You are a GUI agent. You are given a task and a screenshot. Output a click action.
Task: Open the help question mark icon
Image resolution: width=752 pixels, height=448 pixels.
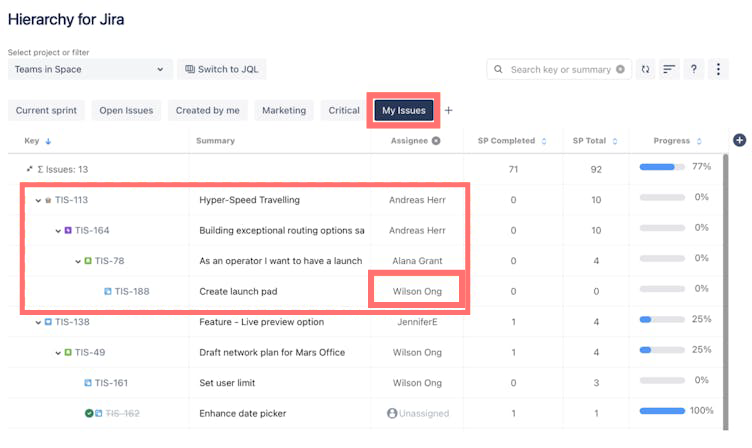pos(693,70)
